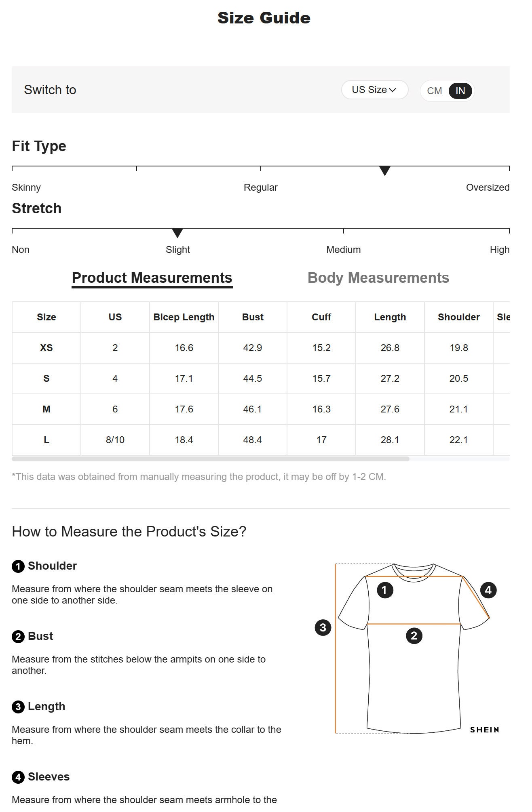Click the SHEIN logo on the diagram
532x812 pixels.
coord(485,730)
